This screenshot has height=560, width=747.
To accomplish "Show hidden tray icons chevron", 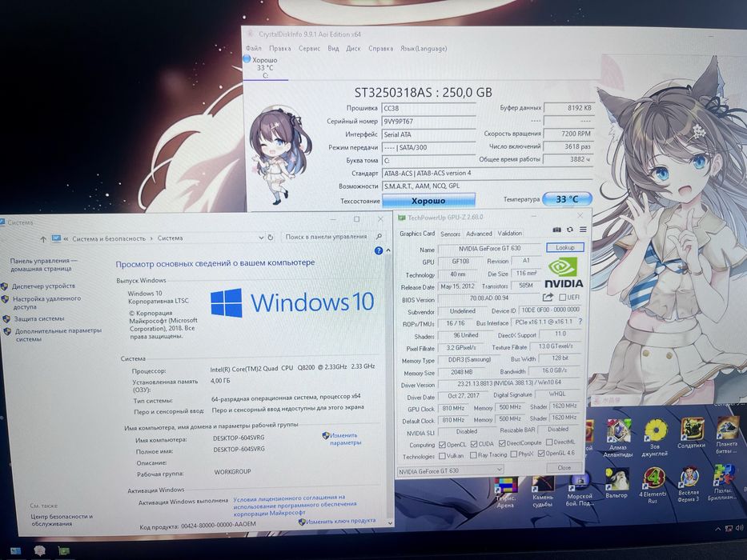I will point(718,529).
